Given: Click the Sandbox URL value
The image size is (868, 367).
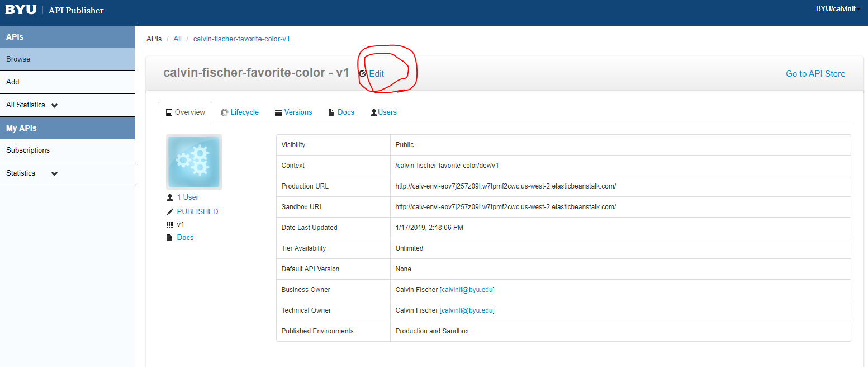Looking at the screenshot, I should click(x=505, y=207).
